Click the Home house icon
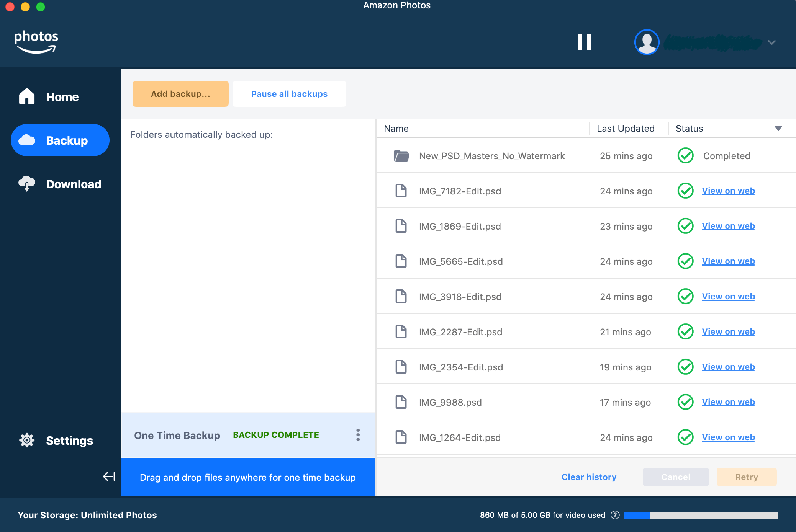The height and width of the screenshot is (532, 796). tap(27, 96)
